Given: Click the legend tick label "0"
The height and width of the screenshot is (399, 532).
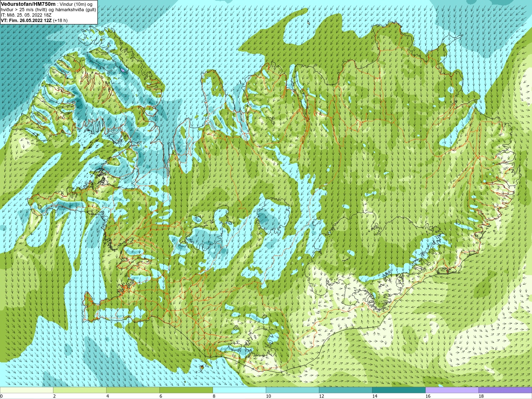Looking at the screenshot, I should coord(1,396).
